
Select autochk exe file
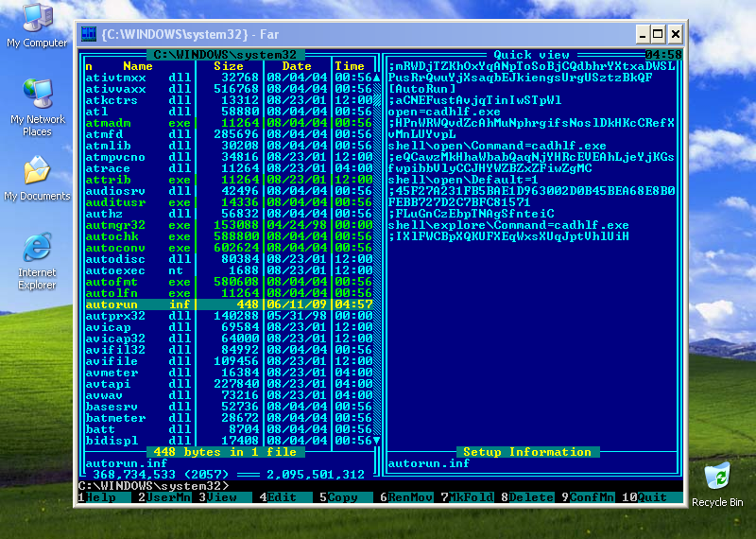click(x=229, y=236)
